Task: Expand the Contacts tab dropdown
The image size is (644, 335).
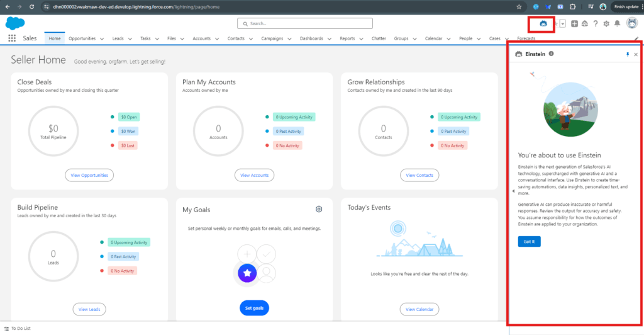Action: 251,38
